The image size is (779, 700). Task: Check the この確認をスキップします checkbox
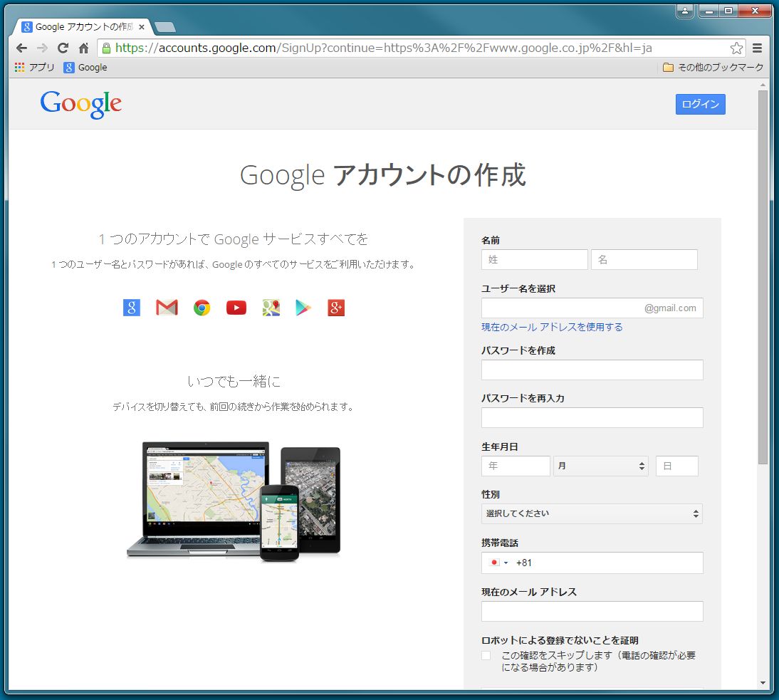click(486, 656)
